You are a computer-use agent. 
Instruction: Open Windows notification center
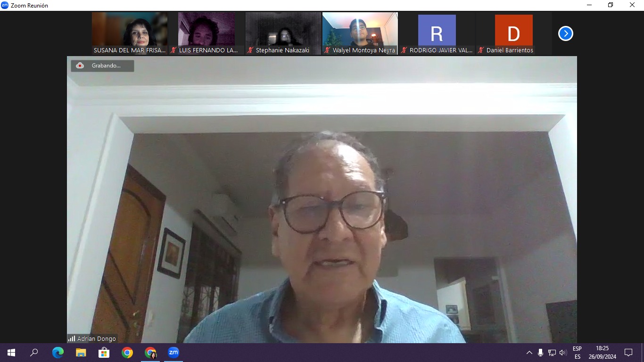point(628,353)
